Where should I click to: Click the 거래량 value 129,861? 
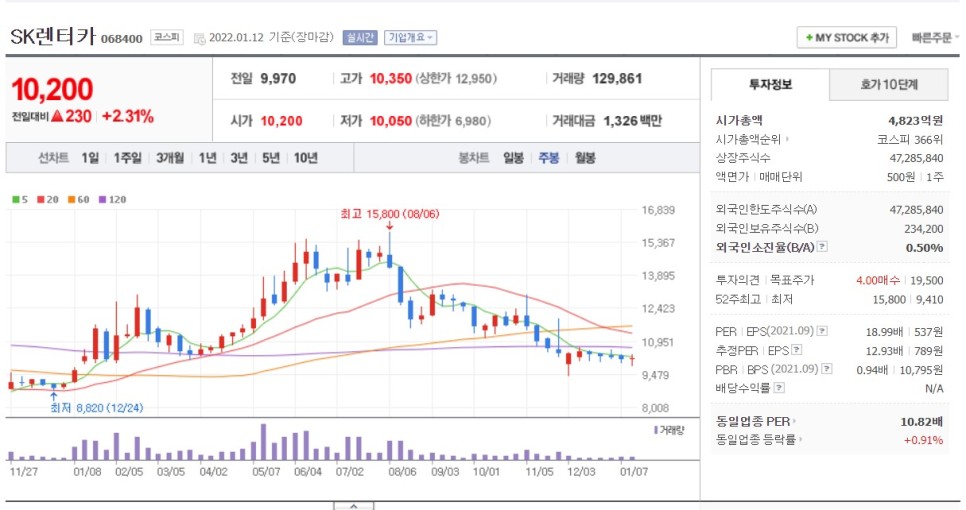[617, 79]
